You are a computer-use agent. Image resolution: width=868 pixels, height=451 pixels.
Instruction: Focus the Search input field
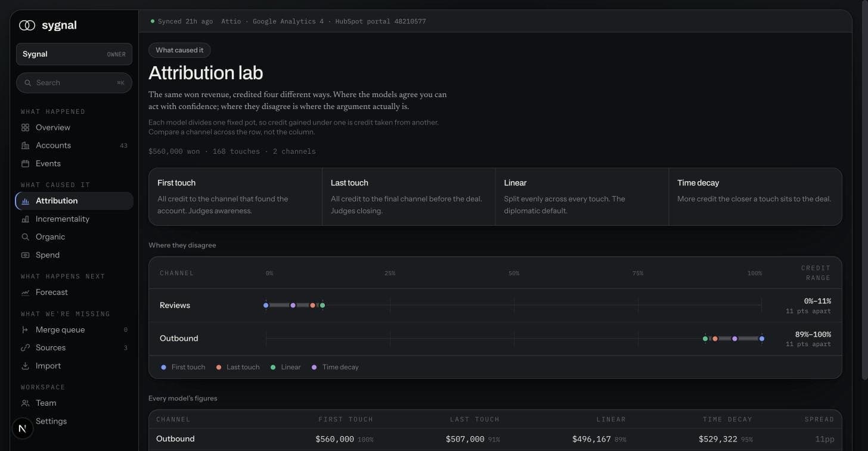pos(74,83)
